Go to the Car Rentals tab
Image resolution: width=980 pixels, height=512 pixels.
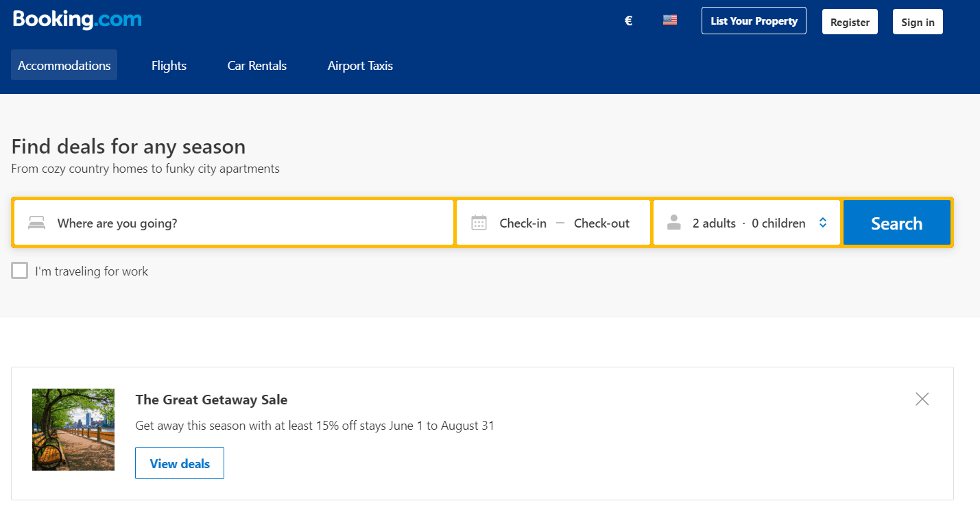tap(257, 66)
